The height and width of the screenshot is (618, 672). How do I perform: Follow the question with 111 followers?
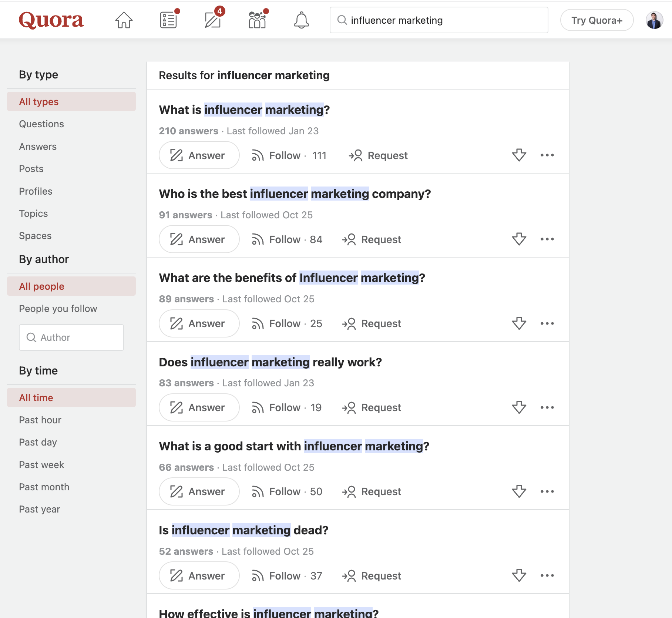pyautogui.click(x=289, y=155)
